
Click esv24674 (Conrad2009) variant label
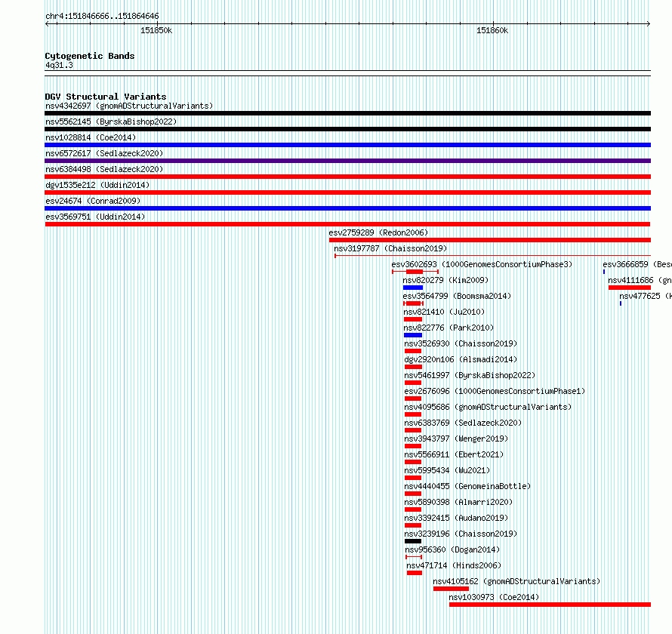point(93,201)
